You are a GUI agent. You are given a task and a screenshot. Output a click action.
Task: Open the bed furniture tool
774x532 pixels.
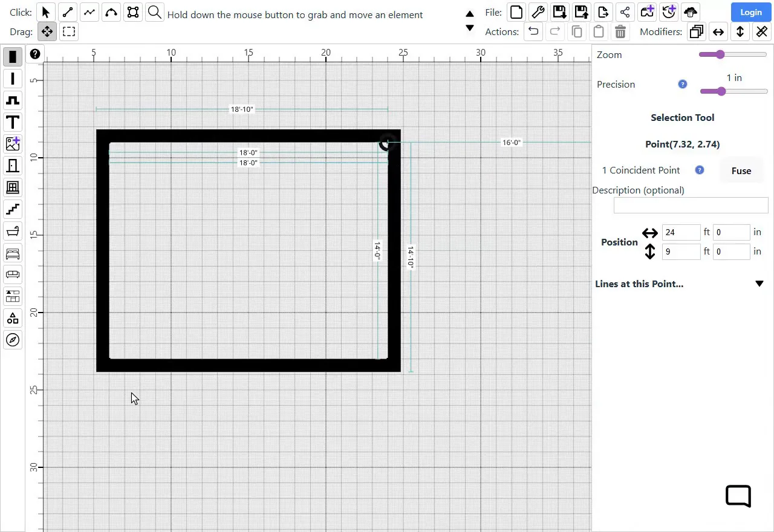[13, 253]
